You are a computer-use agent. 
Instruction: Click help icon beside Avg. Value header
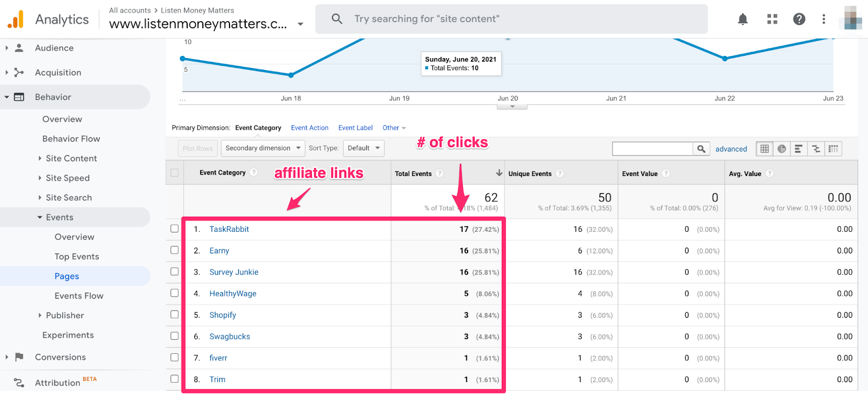pyautogui.click(x=769, y=173)
